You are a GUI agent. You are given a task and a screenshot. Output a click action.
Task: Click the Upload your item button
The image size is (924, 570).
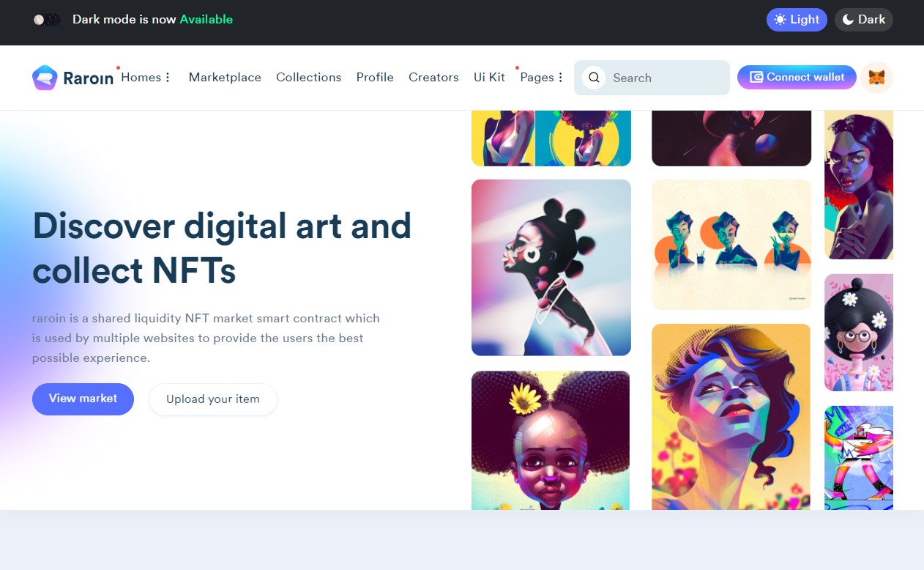(x=213, y=399)
